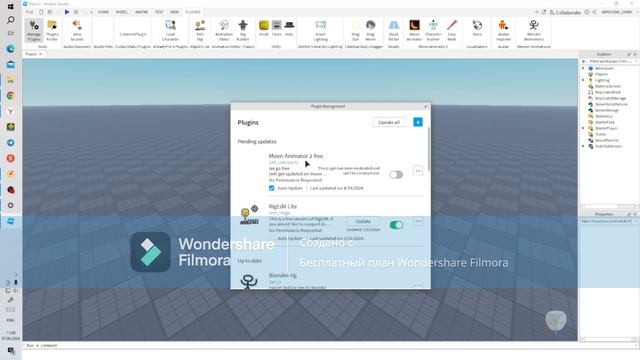Viewport: 640px width, 360px height.
Task: Click the Stop square in quick toolbar
Action: 76,12
